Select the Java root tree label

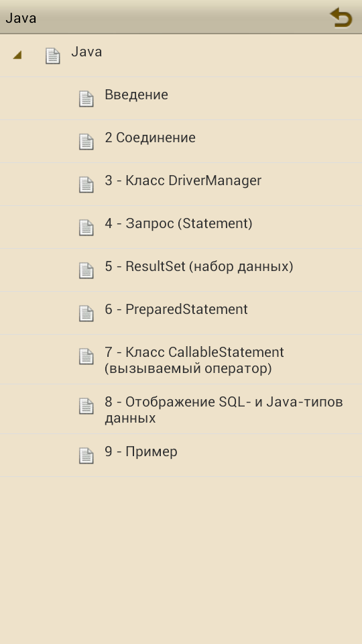(86, 52)
